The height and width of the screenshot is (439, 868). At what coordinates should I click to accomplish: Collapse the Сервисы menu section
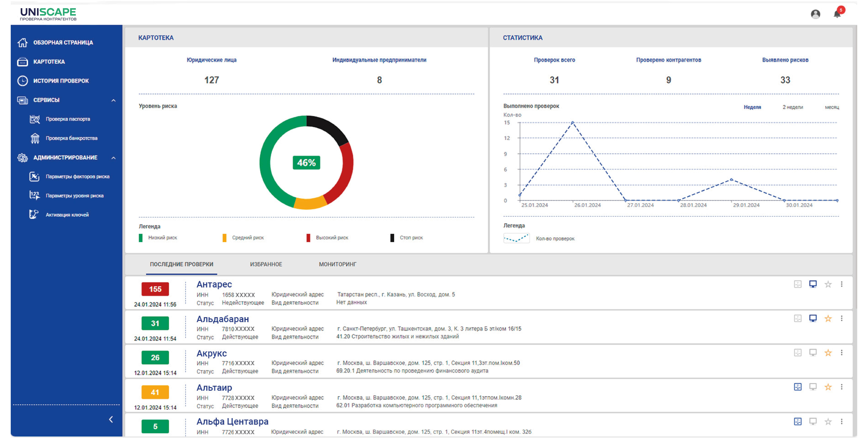tap(114, 101)
